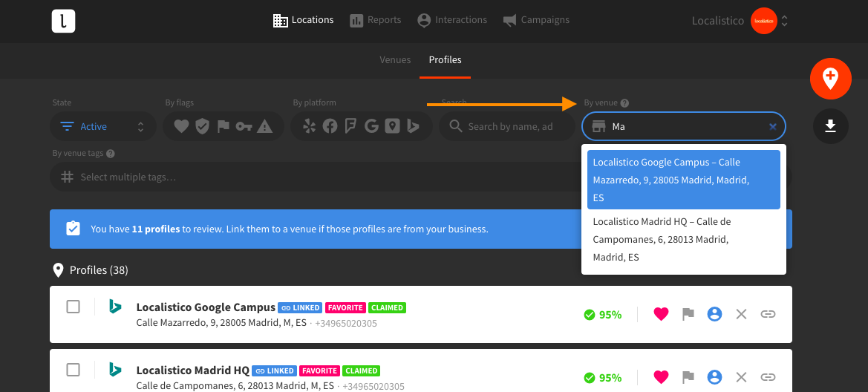
Task: Click link chain icon on Google Campus row
Action: [x=768, y=315]
